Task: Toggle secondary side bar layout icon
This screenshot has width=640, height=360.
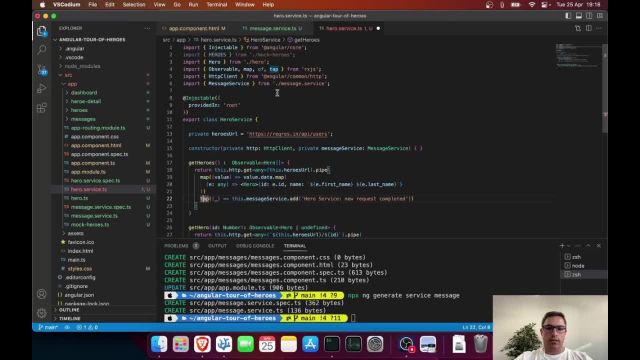Action: (x=589, y=16)
